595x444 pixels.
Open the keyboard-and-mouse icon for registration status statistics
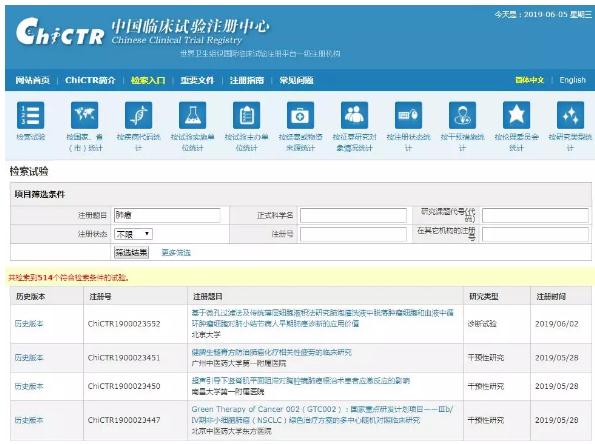(408, 115)
